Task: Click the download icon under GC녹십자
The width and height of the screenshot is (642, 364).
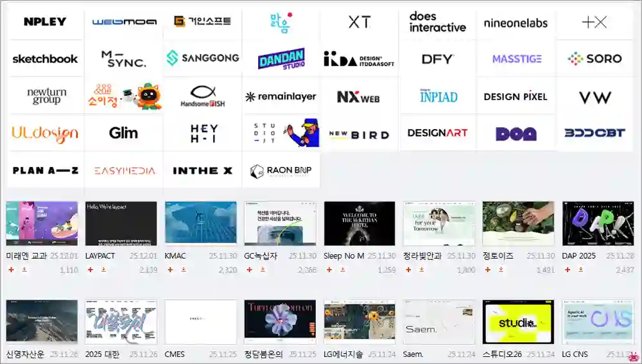Action: click(263, 270)
